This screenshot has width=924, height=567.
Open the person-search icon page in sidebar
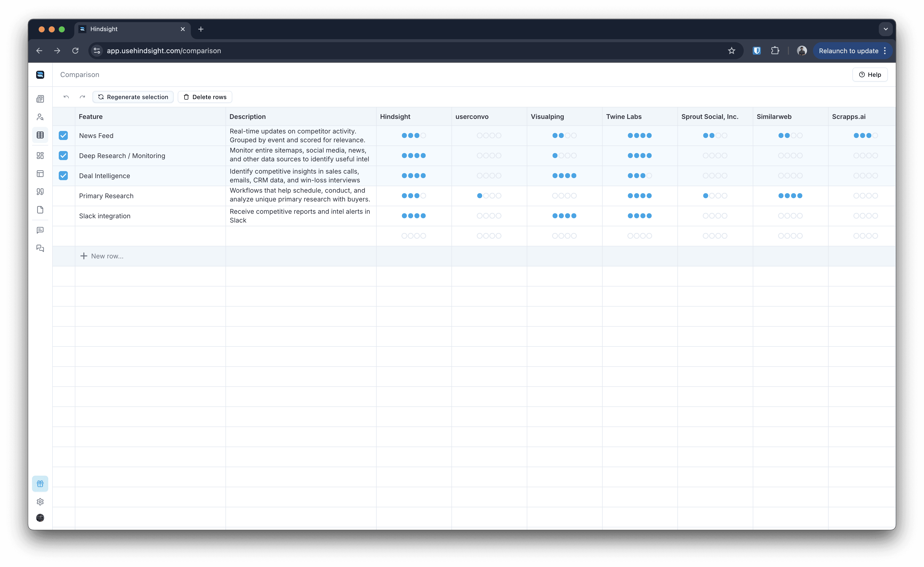point(40,117)
